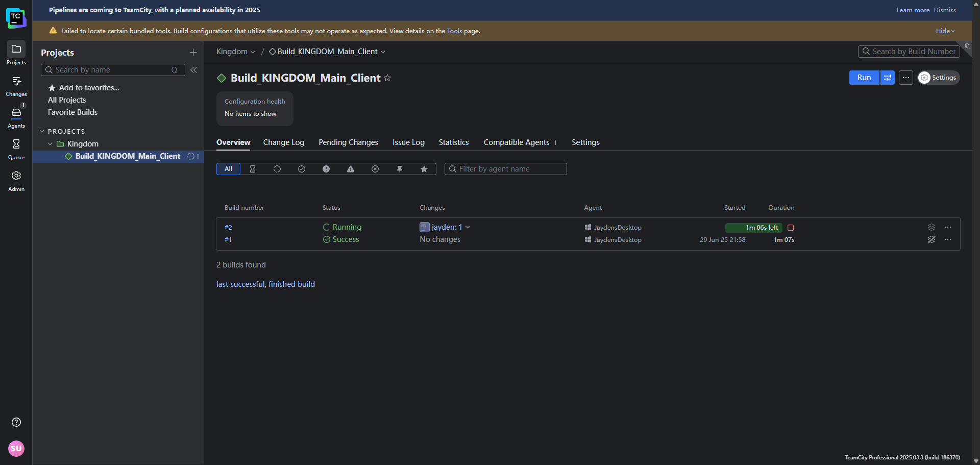The width and height of the screenshot is (980, 465).
Task: Filter builds by canceled cross icon
Action: (x=375, y=169)
